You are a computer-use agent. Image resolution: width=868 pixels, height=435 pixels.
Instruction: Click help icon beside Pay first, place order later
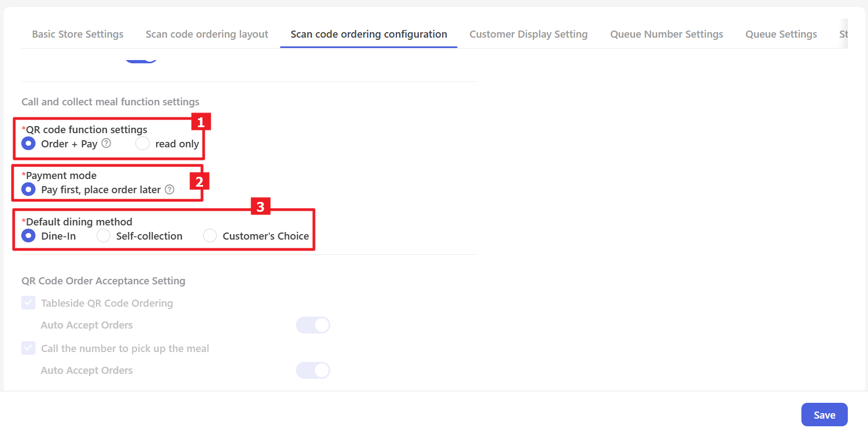coord(170,189)
